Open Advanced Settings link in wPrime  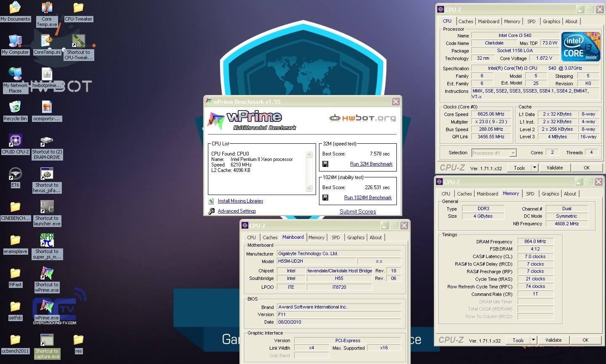point(237,211)
